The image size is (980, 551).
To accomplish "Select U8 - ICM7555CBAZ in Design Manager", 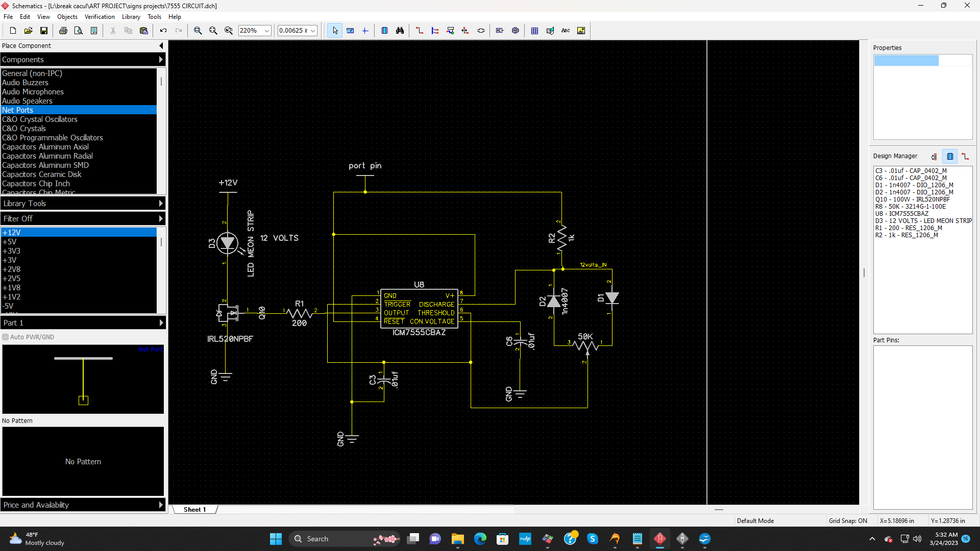I will pos(901,214).
